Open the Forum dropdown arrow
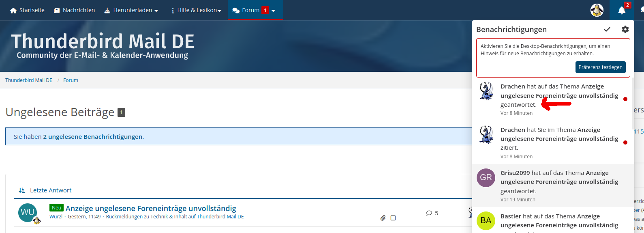This screenshot has width=644, height=233. click(273, 11)
